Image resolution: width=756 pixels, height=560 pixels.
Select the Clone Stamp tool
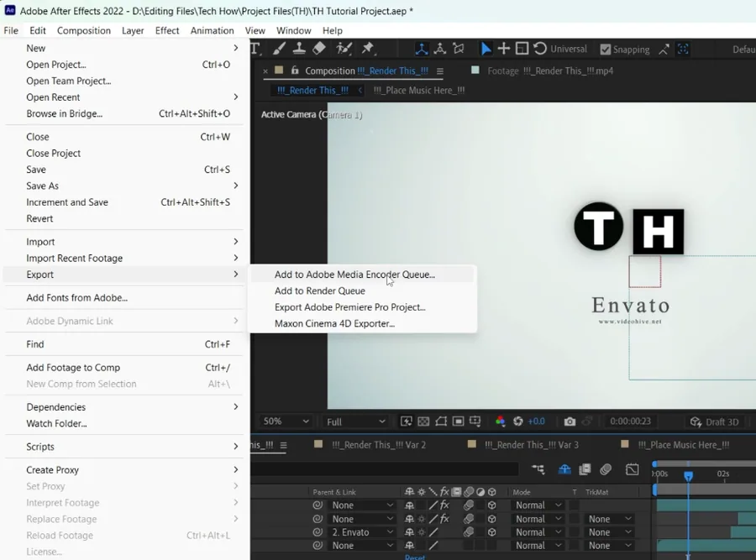click(299, 49)
